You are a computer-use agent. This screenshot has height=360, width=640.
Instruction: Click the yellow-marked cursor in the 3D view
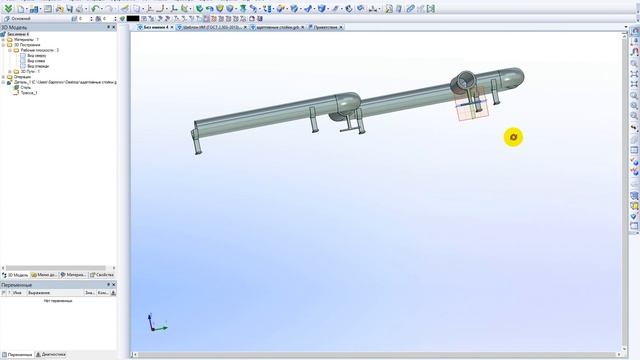coord(513,137)
